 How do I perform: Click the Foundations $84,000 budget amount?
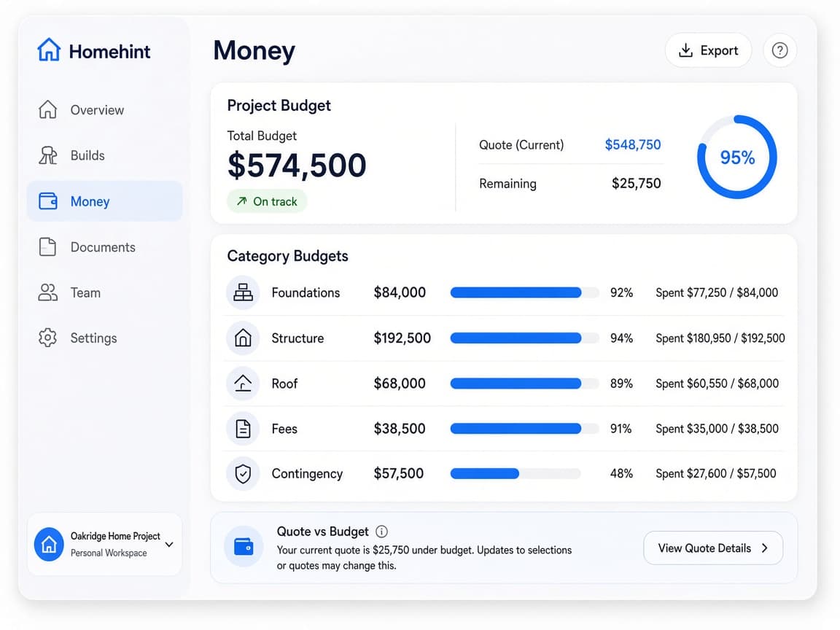coord(400,292)
